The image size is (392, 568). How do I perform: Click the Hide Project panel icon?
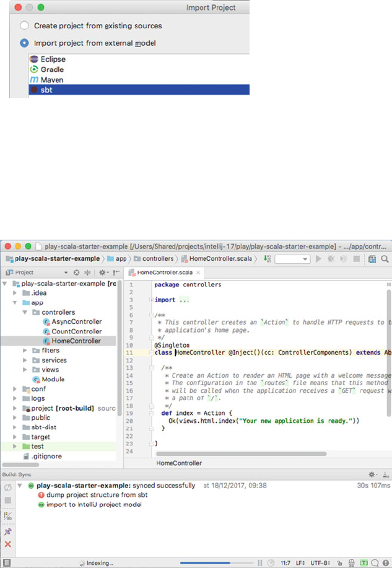[116, 273]
